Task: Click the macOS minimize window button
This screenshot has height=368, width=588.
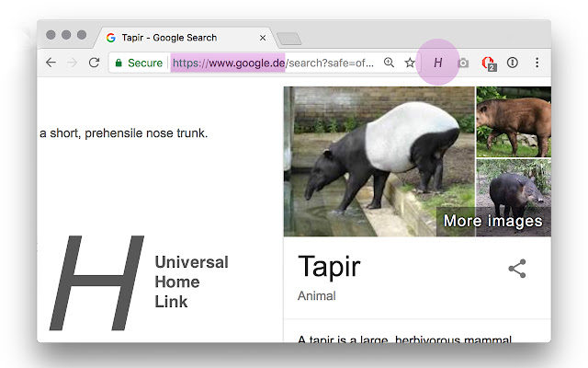Action: 66,35
